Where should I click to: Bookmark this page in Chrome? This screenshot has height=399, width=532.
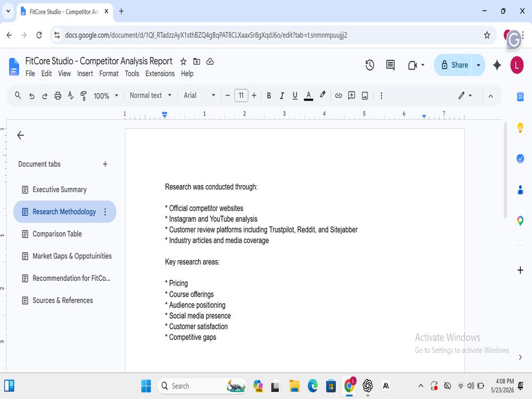point(487,35)
